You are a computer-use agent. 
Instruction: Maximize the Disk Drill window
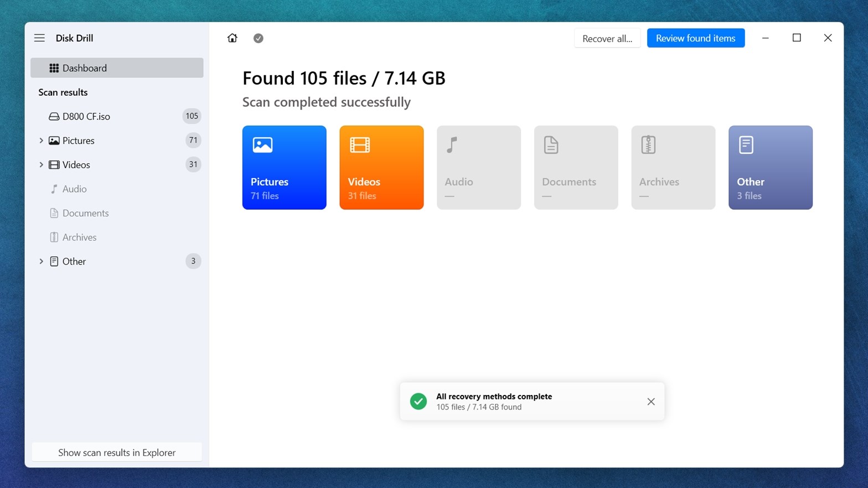point(797,38)
